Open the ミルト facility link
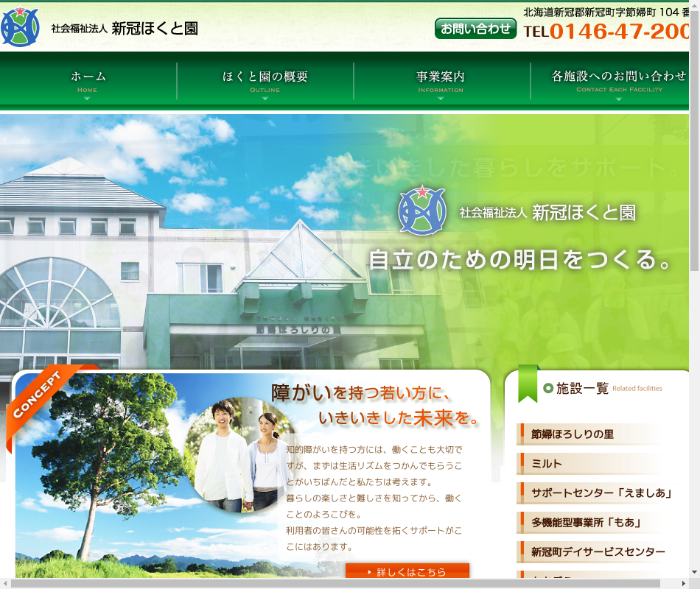The height and width of the screenshot is (589, 700). 547,464
